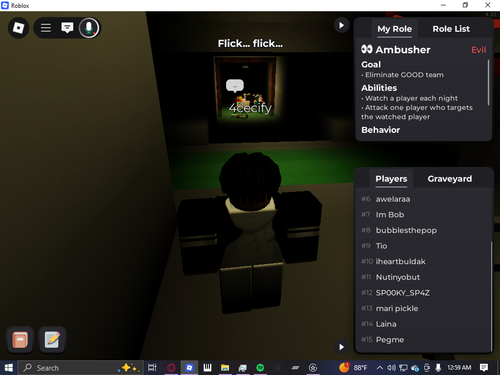Open the orange book journal icon
Viewport: 500px width, 375px height.
coord(20,340)
